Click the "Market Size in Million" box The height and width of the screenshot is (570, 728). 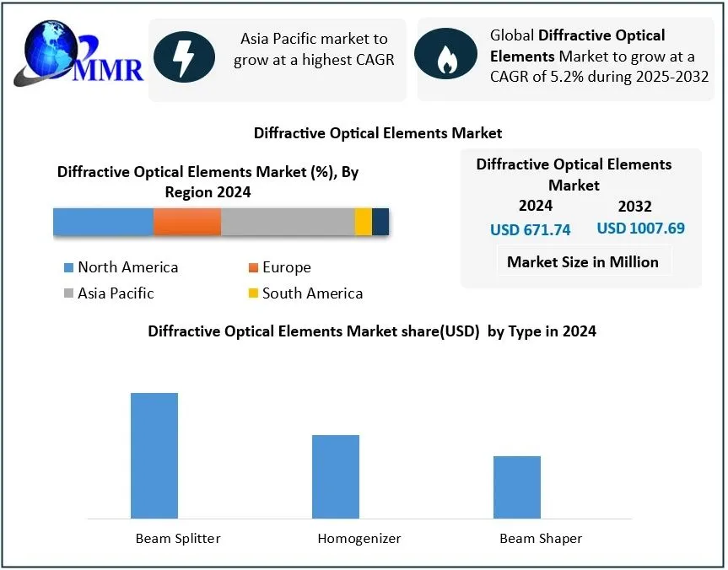point(582,261)
